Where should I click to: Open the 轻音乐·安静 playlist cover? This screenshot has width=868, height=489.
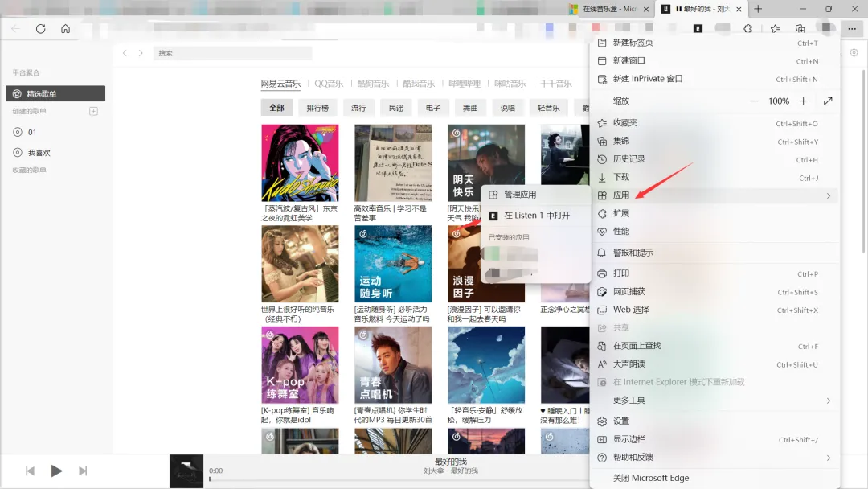[x=486, y=365]
